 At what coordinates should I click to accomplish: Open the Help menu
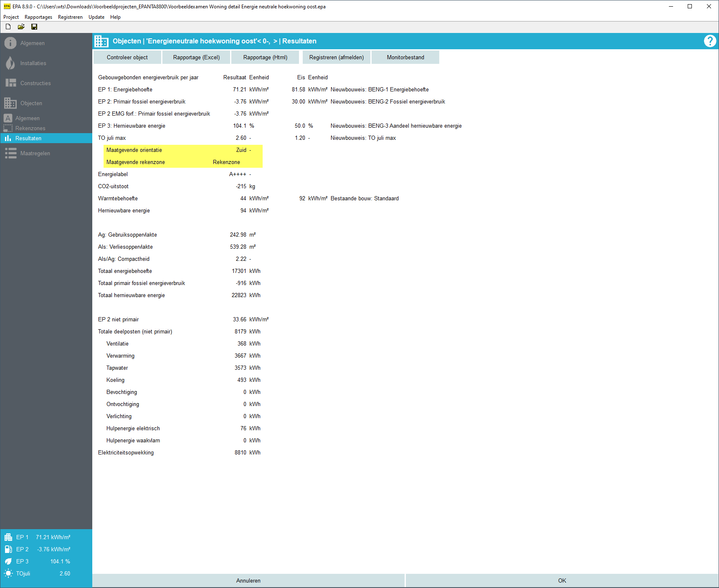click(115, 17)
